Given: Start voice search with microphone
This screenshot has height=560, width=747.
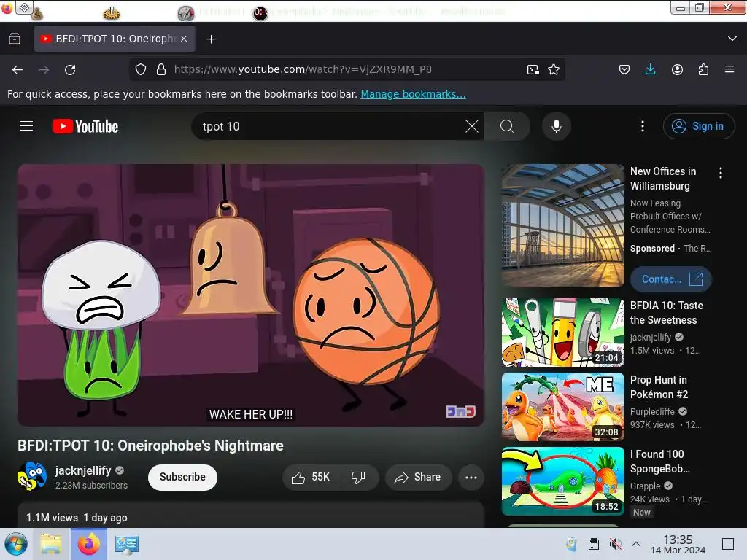Looking at the screenshot, I should tap(556, 126).
